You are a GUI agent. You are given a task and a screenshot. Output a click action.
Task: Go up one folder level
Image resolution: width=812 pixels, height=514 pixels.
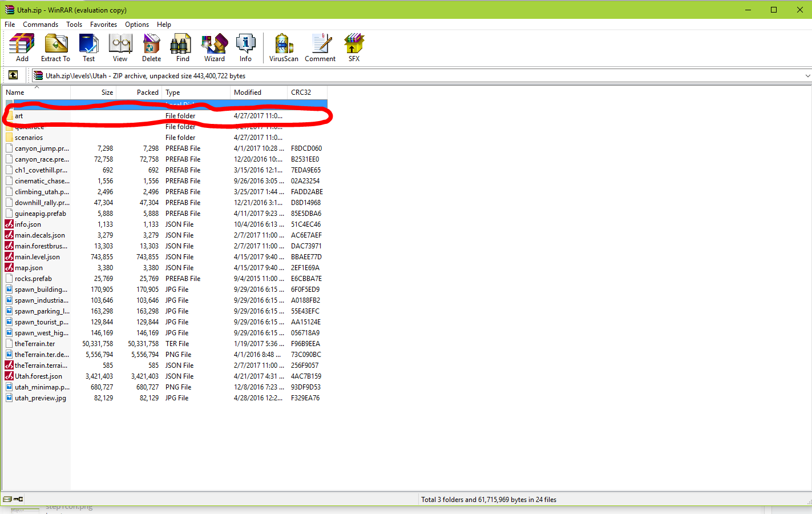tap(13, 75)
